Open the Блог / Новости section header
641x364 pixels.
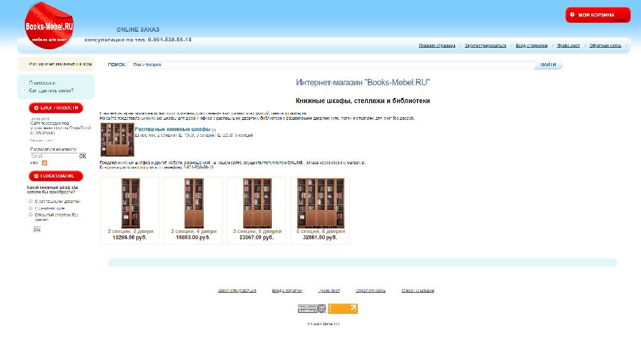click(x=56, y=108)
